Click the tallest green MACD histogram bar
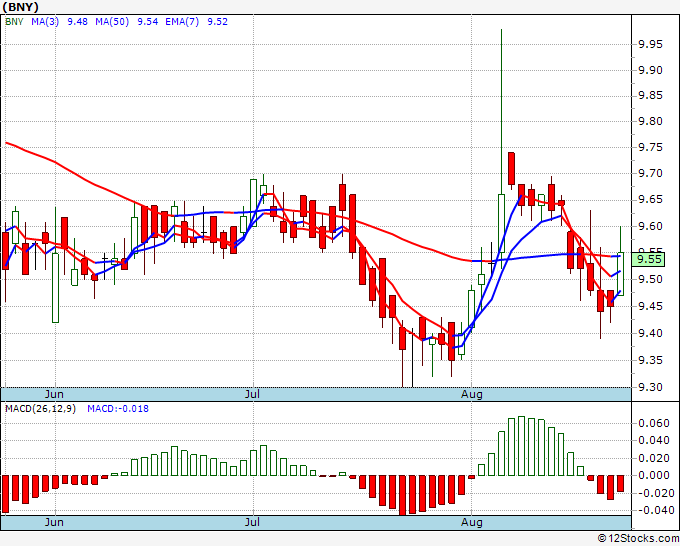The height and width of the screenshot is (546, 680). pyautogui.click(x=521, y=446)
